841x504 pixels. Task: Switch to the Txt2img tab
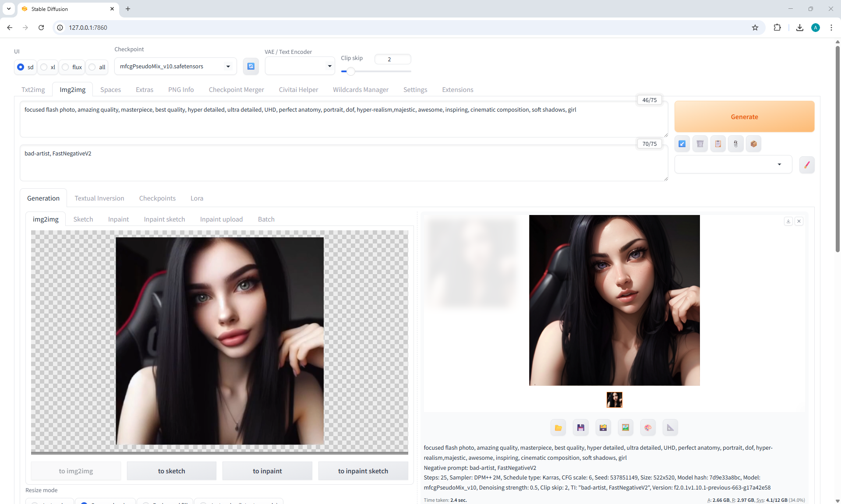33,90
